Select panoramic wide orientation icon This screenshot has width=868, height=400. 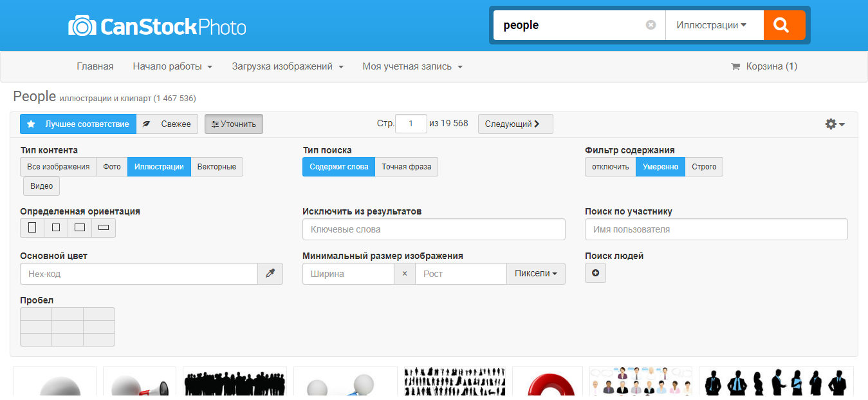pos(104,227)
